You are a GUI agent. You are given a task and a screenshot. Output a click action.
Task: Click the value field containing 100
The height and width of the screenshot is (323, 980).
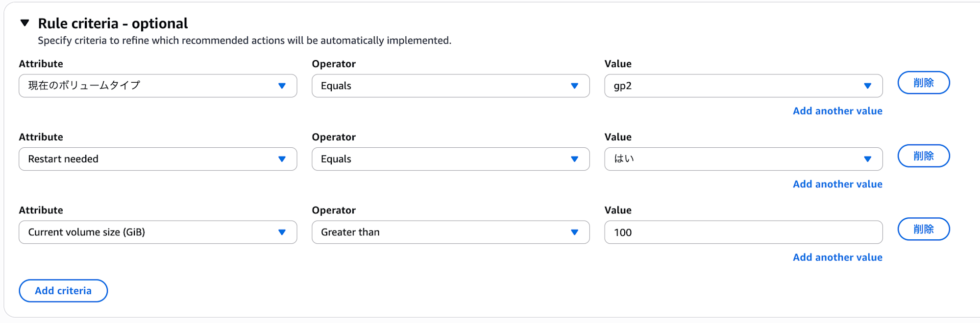[743, 232]
